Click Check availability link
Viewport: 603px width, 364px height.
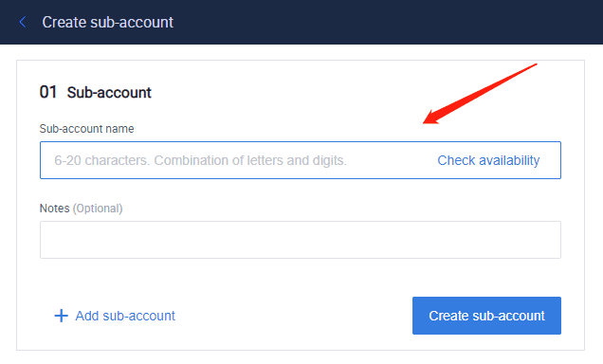coord(488,160)
